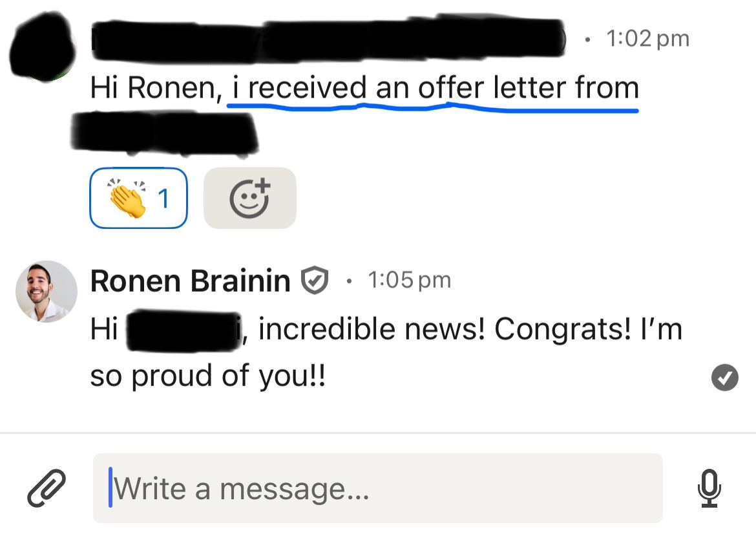Open Ronen Brainin's profile photo
756x540 pixels.
click(x=47, y=291)
